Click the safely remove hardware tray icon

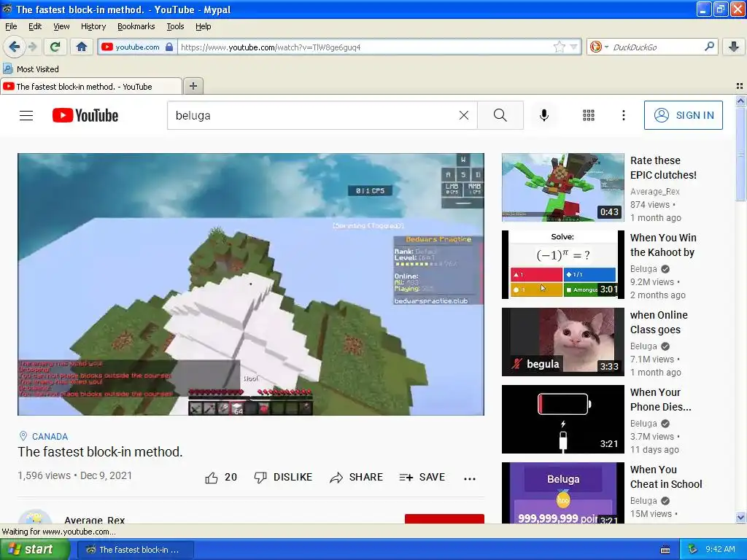point(692,549)
